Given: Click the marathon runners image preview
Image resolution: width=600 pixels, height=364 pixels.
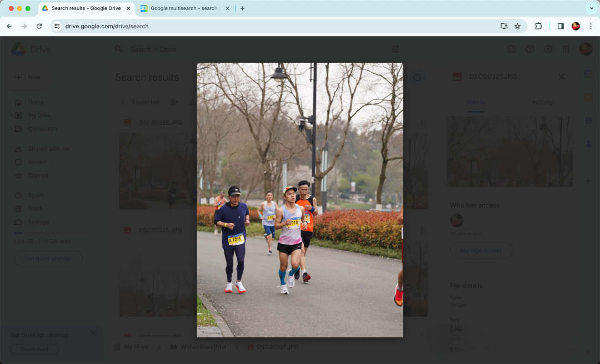Looking at the screenshot, I should 299,200.
